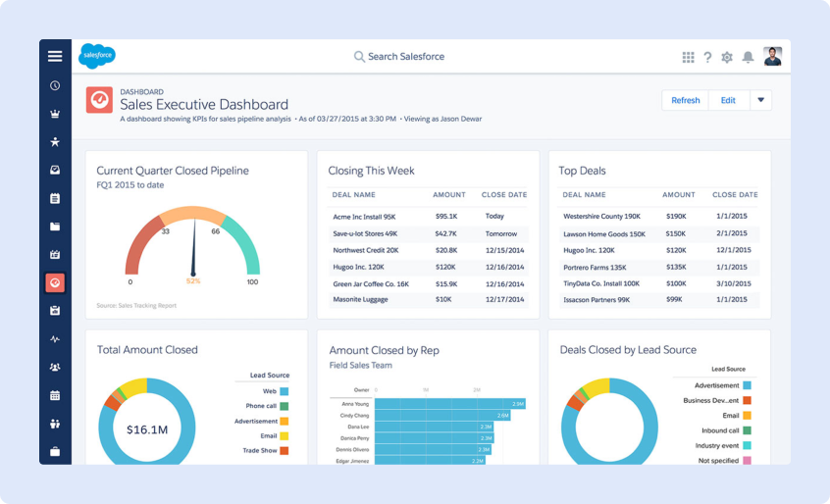This screenshot has height=504, width=830.
Task: Click the icon just above the active Dashboards icon
Action: click(x=55, y=254)
